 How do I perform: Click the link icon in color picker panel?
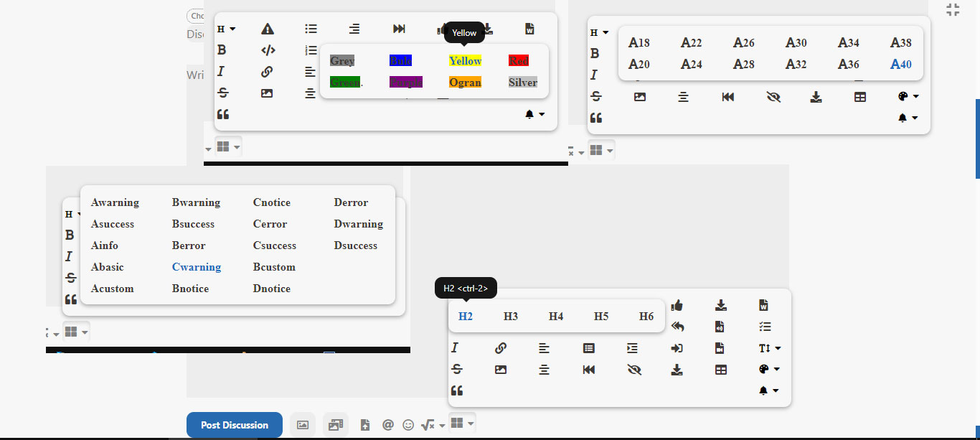(x=267, y=72)
